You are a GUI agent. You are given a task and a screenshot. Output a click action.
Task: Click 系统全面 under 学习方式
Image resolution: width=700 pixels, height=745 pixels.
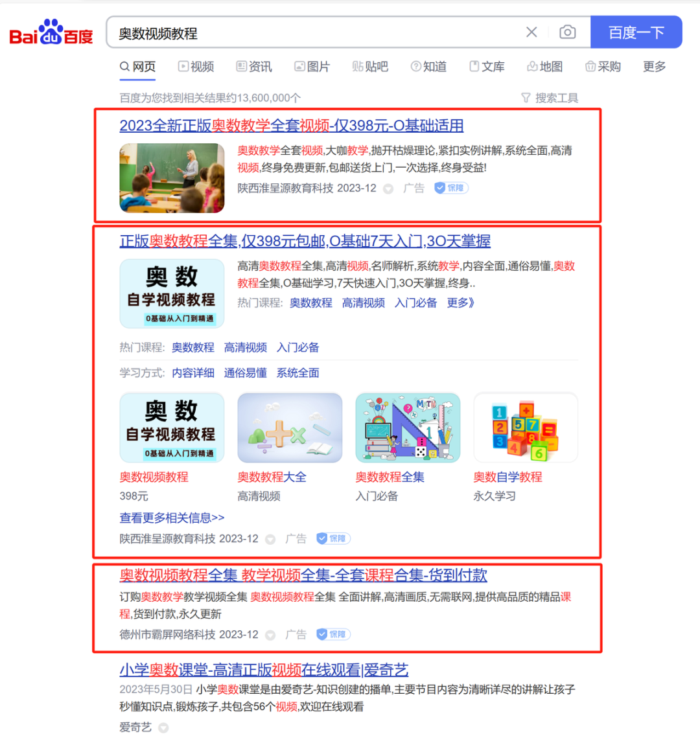tap(298, 373)
